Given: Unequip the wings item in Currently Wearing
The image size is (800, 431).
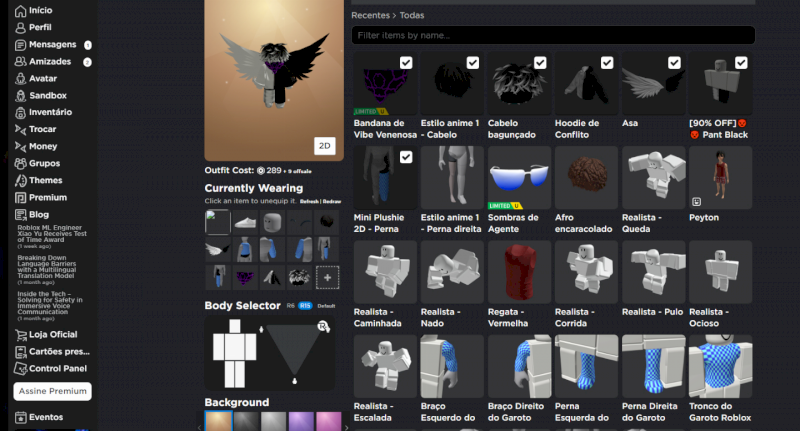Looking at the screenshot, I should 218,250.
